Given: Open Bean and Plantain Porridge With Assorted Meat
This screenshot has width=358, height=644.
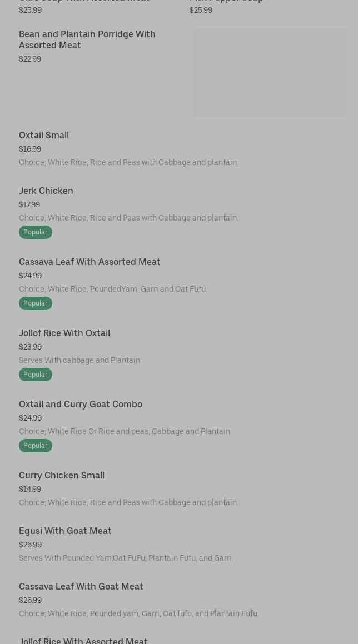Looking at the screenshot, I should pos(87,39).
